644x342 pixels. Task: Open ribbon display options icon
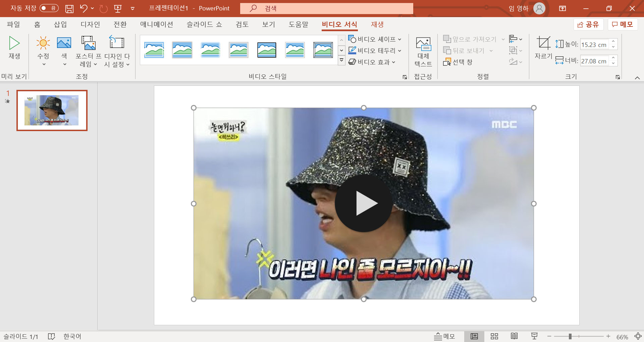coord(562,8)
